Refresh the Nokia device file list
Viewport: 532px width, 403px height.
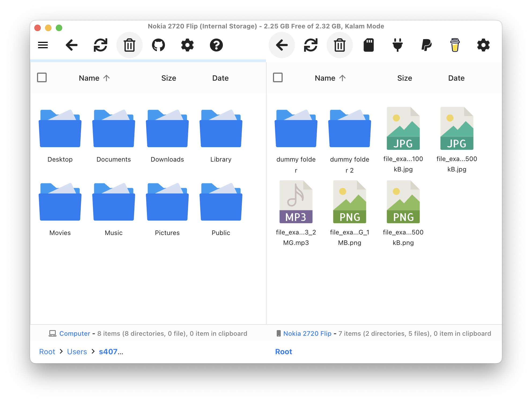click(311, 45)
